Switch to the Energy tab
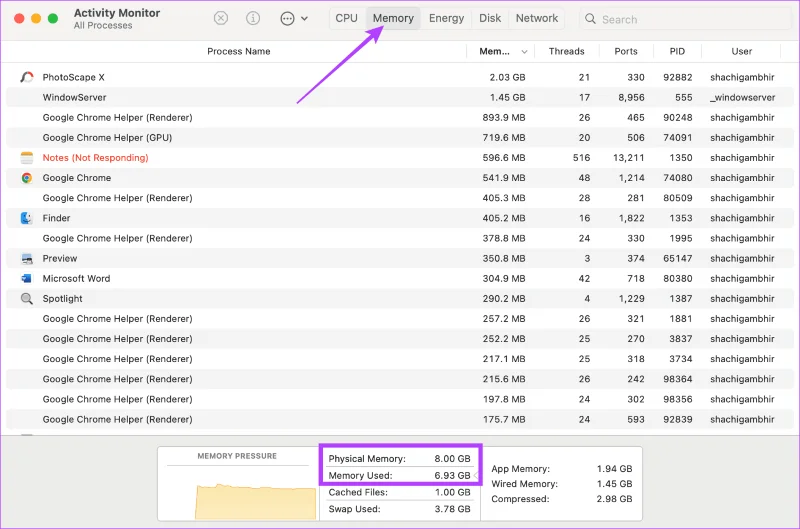Screen dimensions: 800x529 [x=446, y=18]
